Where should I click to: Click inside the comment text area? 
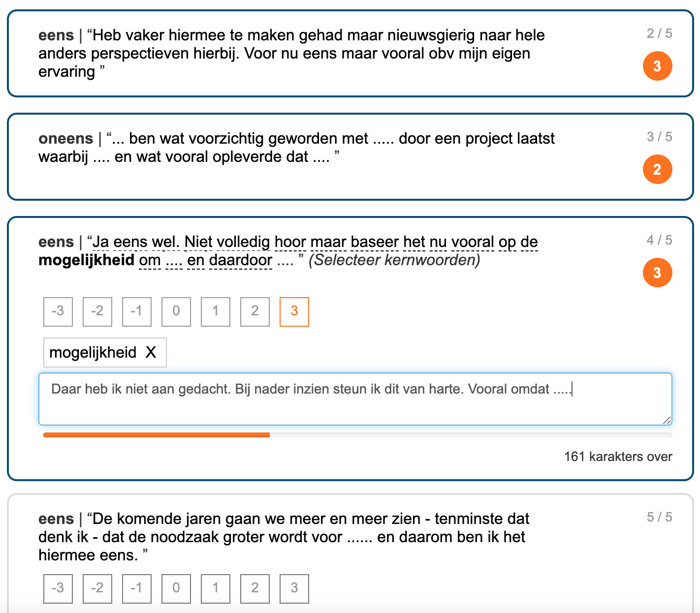click(x=355, y=399)
